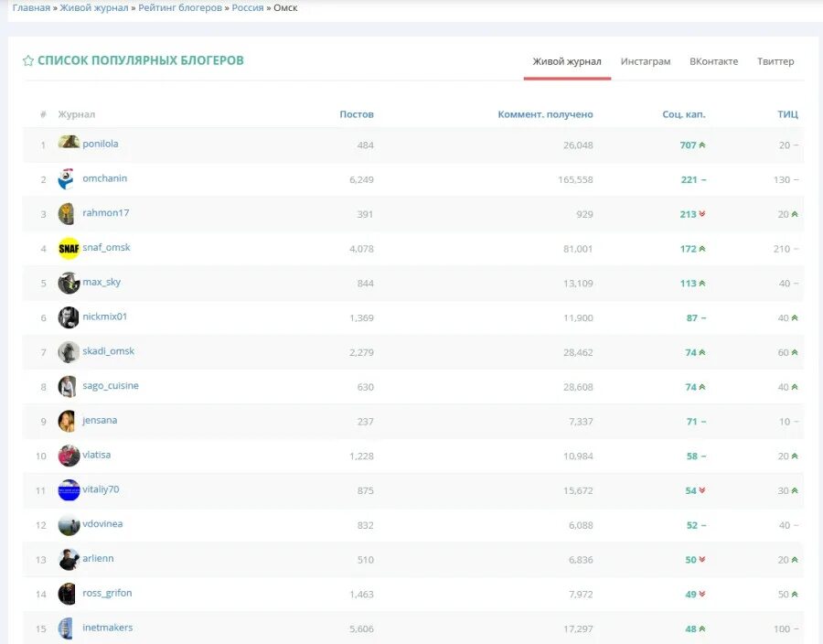This screenshot has height=644, width=823.
Task: Open vdovinea's journal link
Action: click(102, 524)
